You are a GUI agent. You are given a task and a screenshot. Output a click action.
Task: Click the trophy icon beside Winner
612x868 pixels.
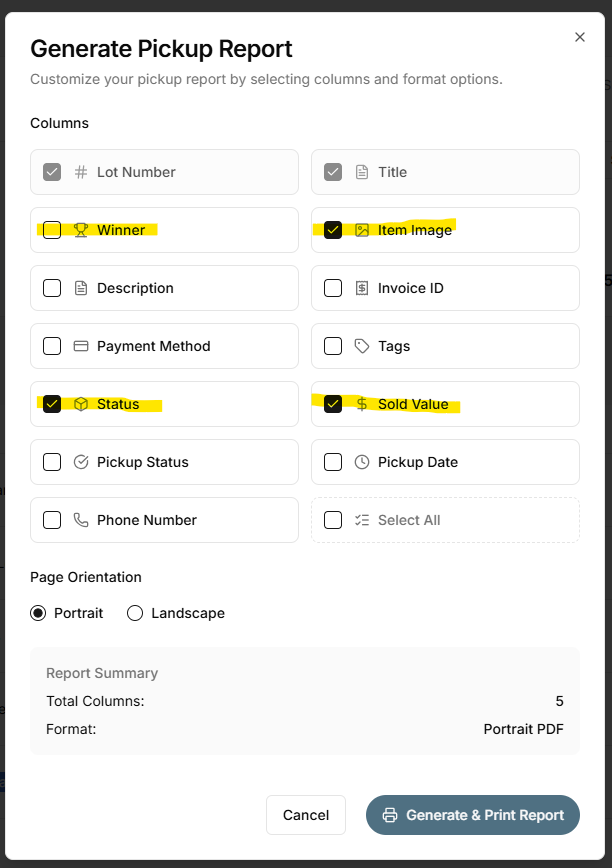tap(81, 230)
